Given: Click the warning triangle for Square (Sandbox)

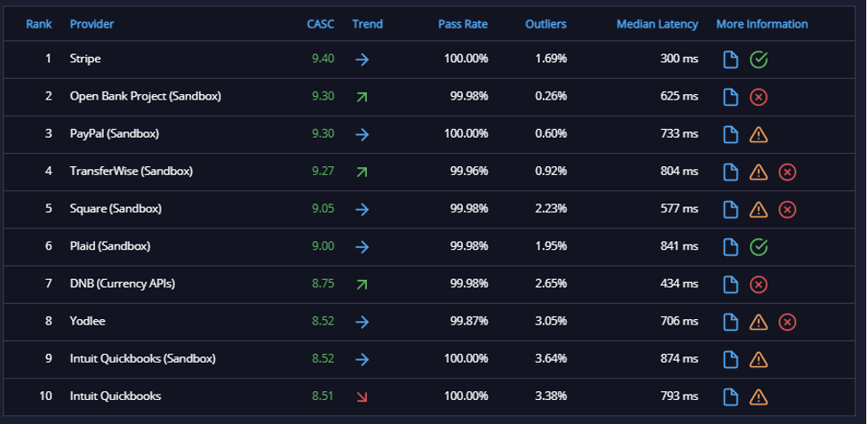Looking at the screenshot, I should point(759,209).
